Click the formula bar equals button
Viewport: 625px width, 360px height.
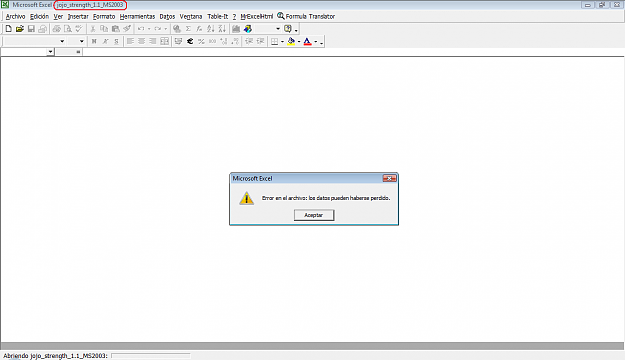78,52
